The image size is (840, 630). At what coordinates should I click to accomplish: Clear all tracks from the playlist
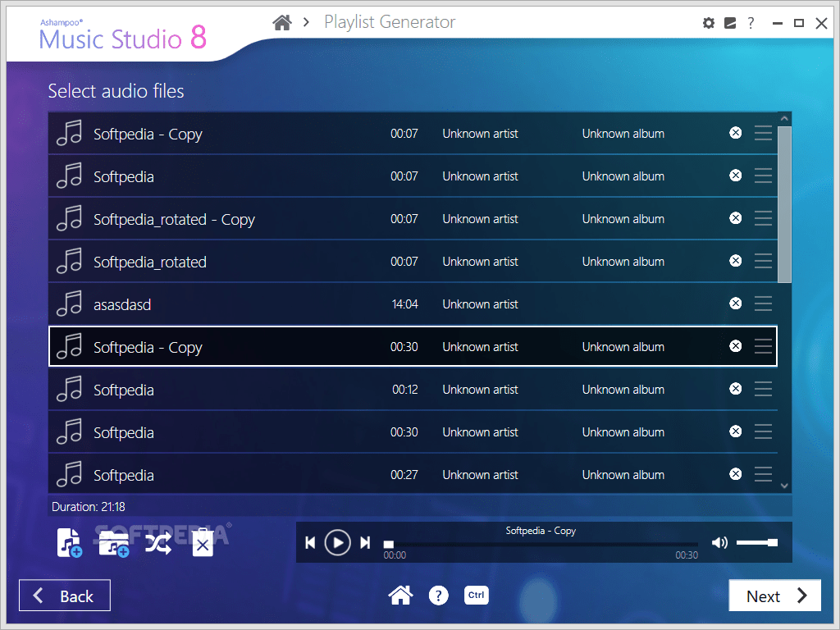click(x=202, y=541)
